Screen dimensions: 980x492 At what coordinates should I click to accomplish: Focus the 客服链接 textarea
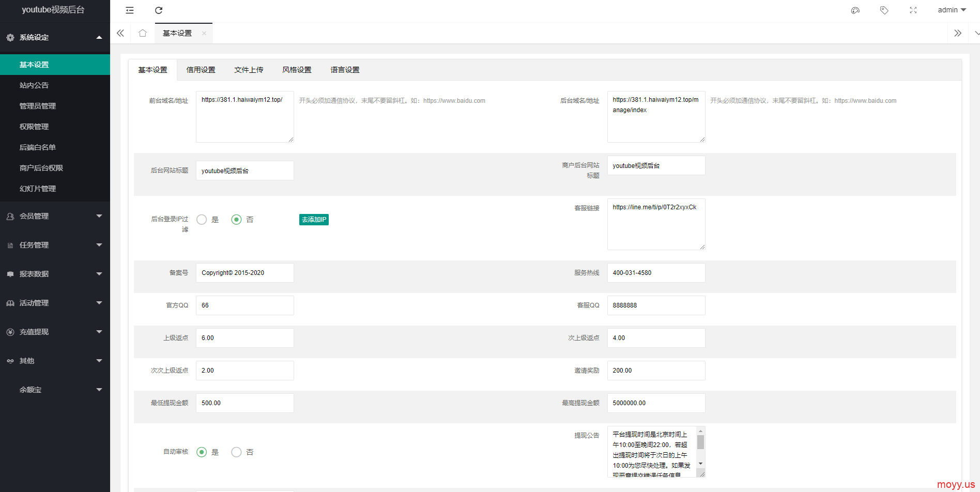(656, 224)
